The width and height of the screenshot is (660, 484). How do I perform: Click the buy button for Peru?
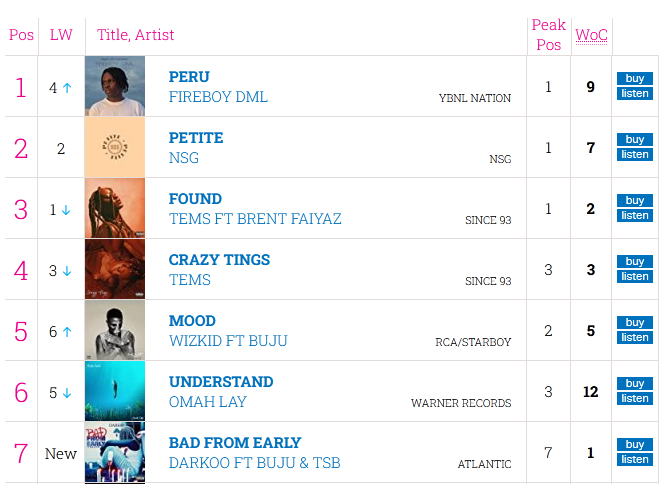pos(634,78)
